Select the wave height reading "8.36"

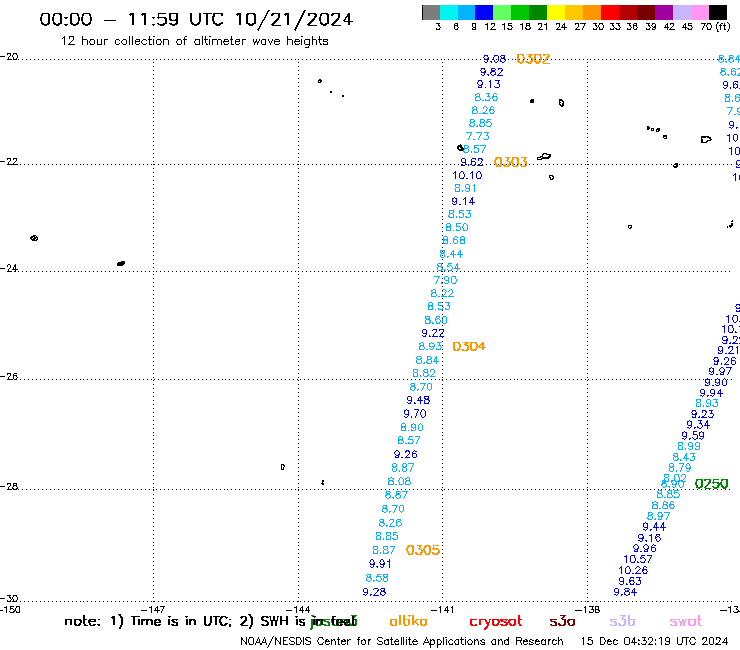click(x=486, y=97)
